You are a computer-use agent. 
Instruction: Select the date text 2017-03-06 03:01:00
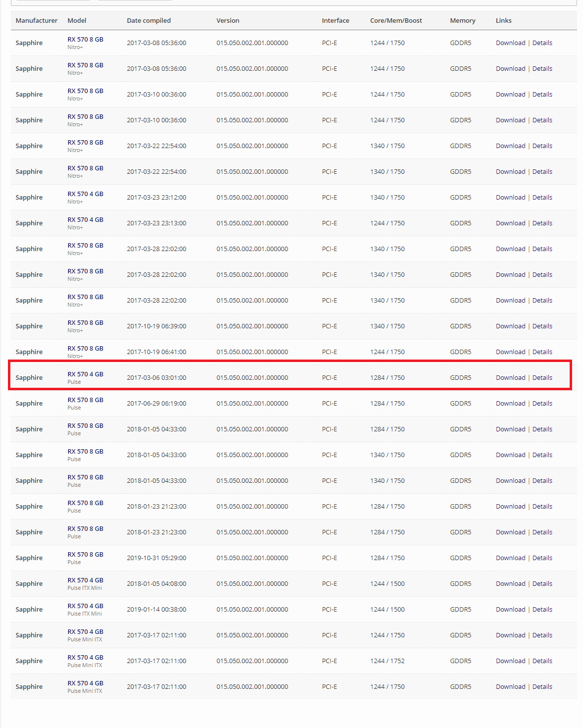point(156,377)
